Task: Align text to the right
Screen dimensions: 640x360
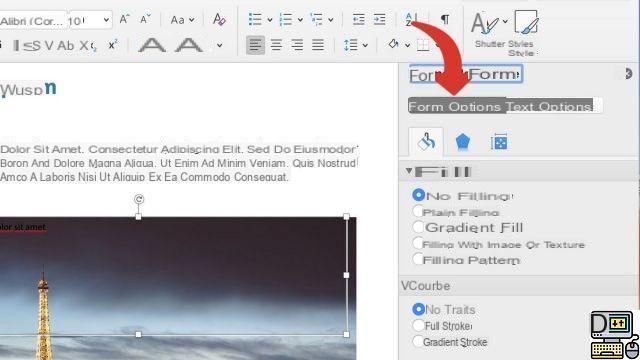Action: [x=297, y=44]
